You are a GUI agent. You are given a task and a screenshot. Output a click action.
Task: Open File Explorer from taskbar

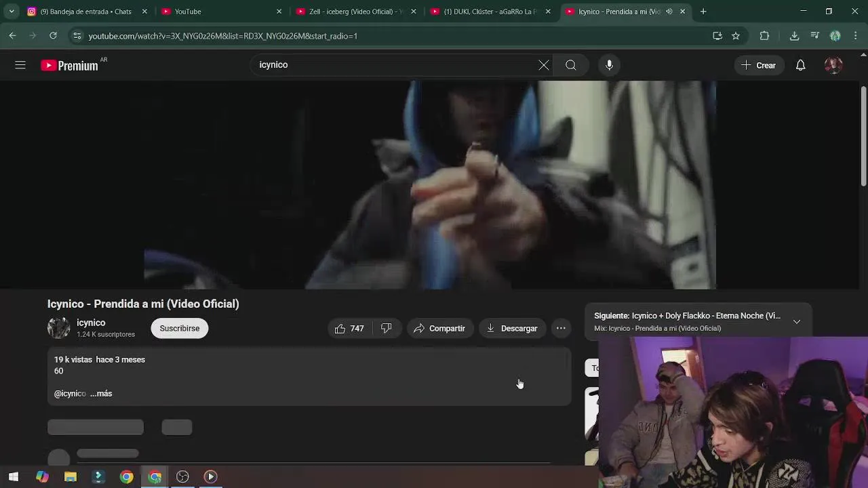click(71, 477)
